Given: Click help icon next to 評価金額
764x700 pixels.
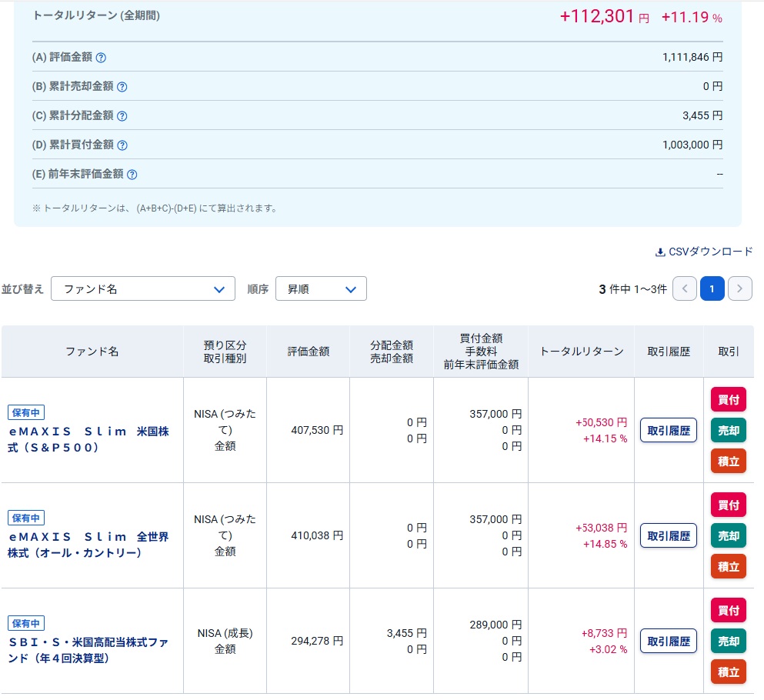Looking at the screenshot, I should [101, 58].
